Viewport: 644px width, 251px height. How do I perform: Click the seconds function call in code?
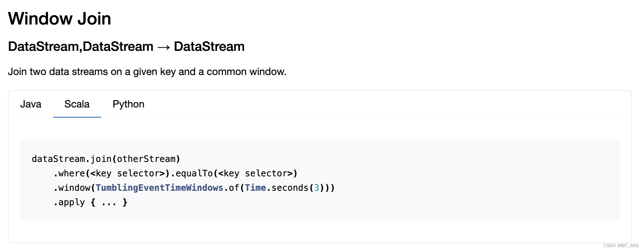click(289, 188)
